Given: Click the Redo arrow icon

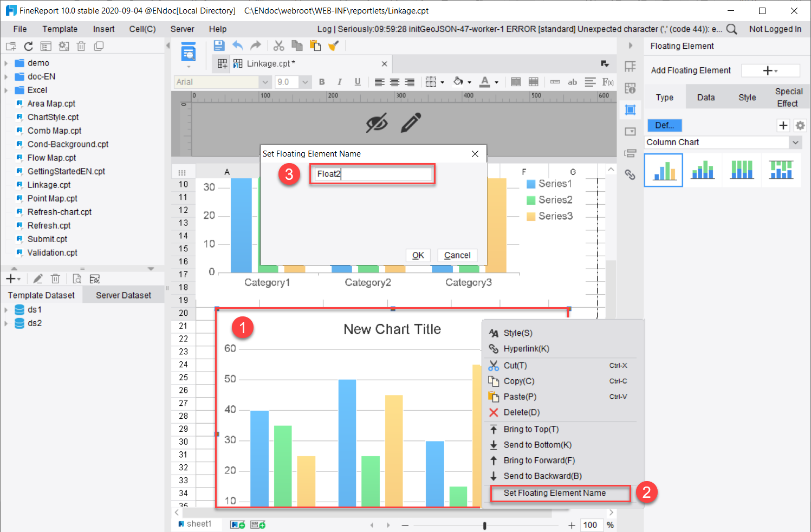Looking at the screenshot, I should pos(256,46).
